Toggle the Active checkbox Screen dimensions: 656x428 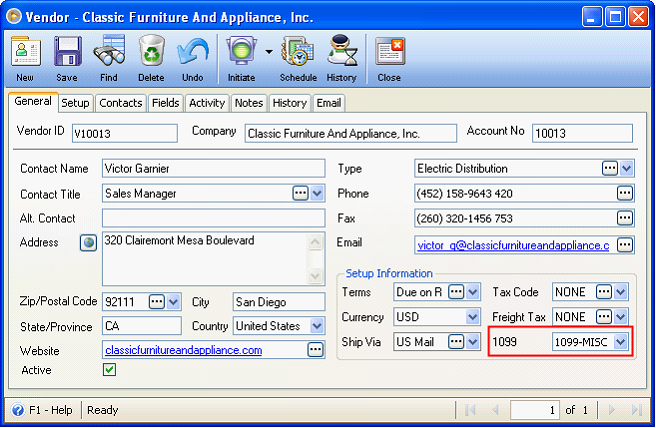pyautogui.click(x=109, y=370)
